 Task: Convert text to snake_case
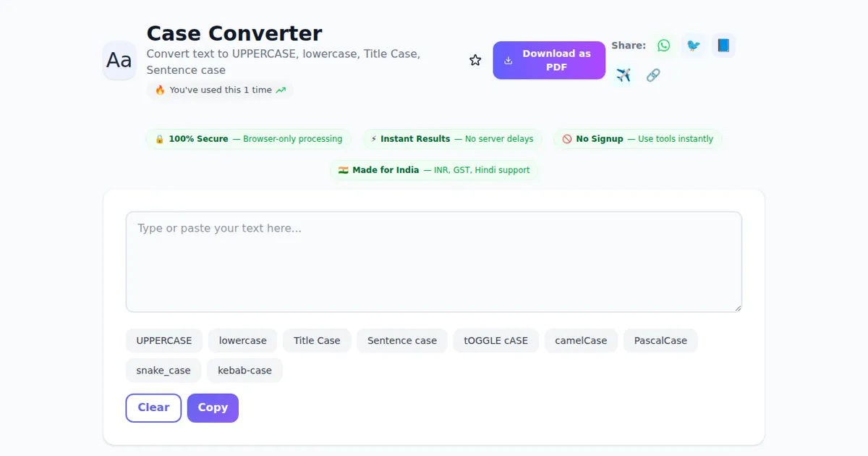[163, 371]
